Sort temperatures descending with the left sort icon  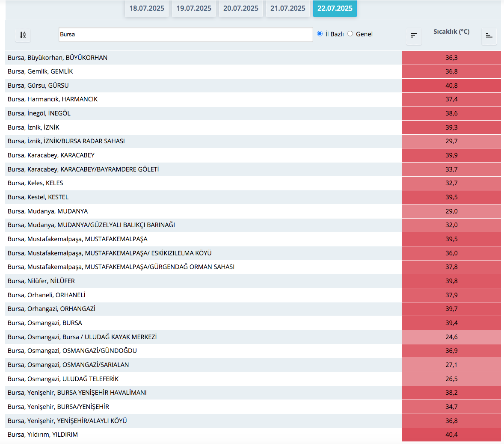pos(414,36)
